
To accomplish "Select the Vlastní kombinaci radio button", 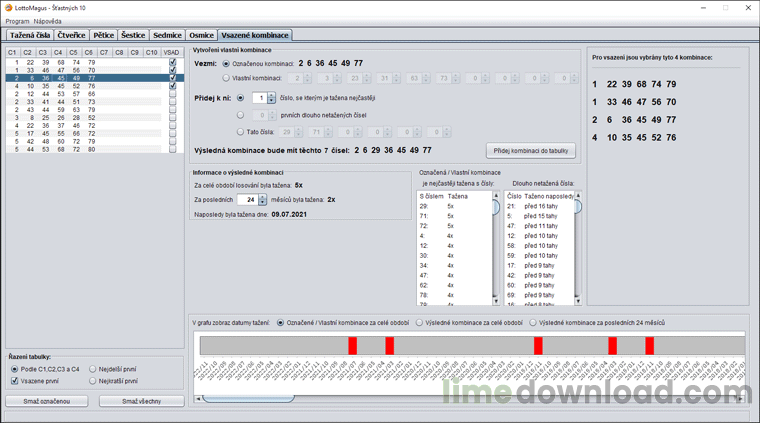I will point(226,78).
